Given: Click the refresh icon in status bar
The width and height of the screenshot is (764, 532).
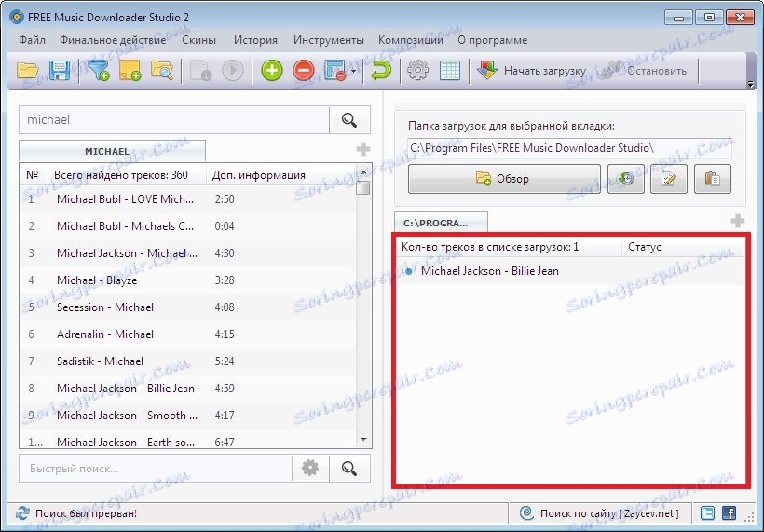Looking at the screenshot, I should tap(22, 513).
